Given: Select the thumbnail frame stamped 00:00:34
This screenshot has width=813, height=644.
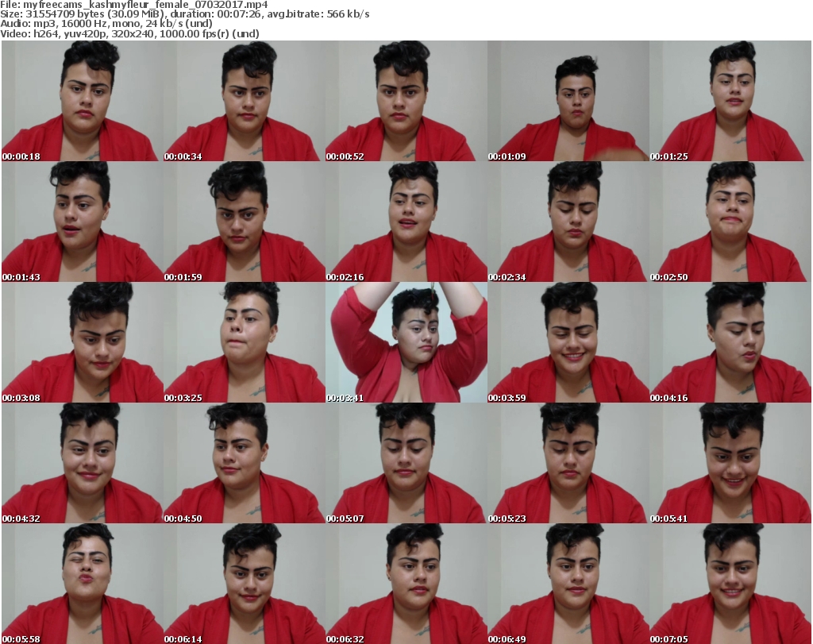Looking at the screenshot, I should pyautogui.click(x=245, y=101).
